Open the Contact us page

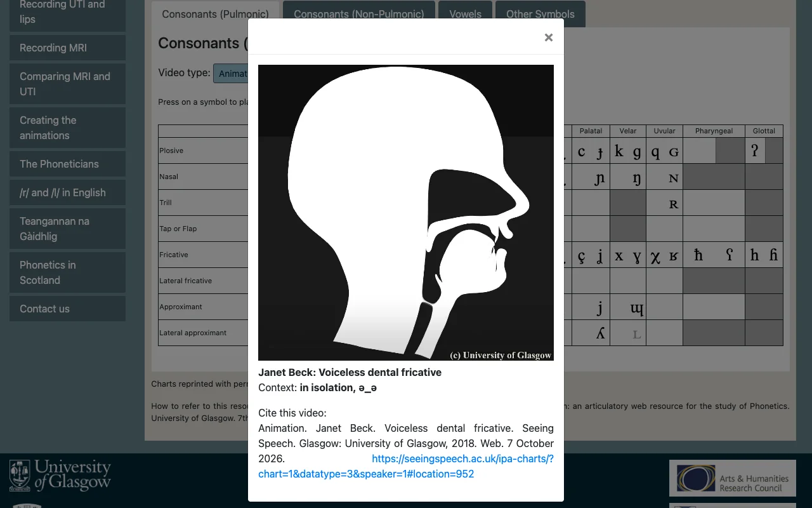tap(67, 309)
